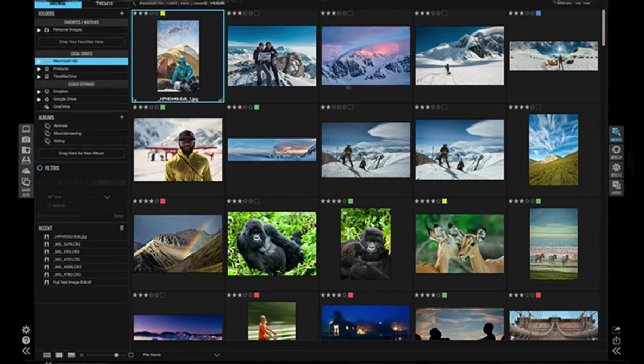This screenshot has width=644, height=364.
Task: Click the local drive shortcut icon
Action: (x=26, y=160)
